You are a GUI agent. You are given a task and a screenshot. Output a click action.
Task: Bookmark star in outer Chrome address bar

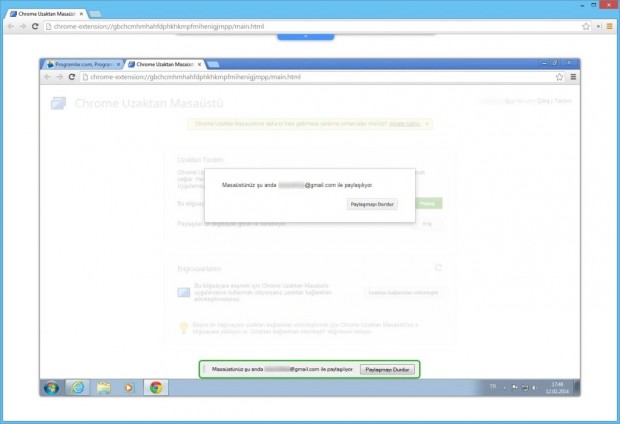point(586,26)
